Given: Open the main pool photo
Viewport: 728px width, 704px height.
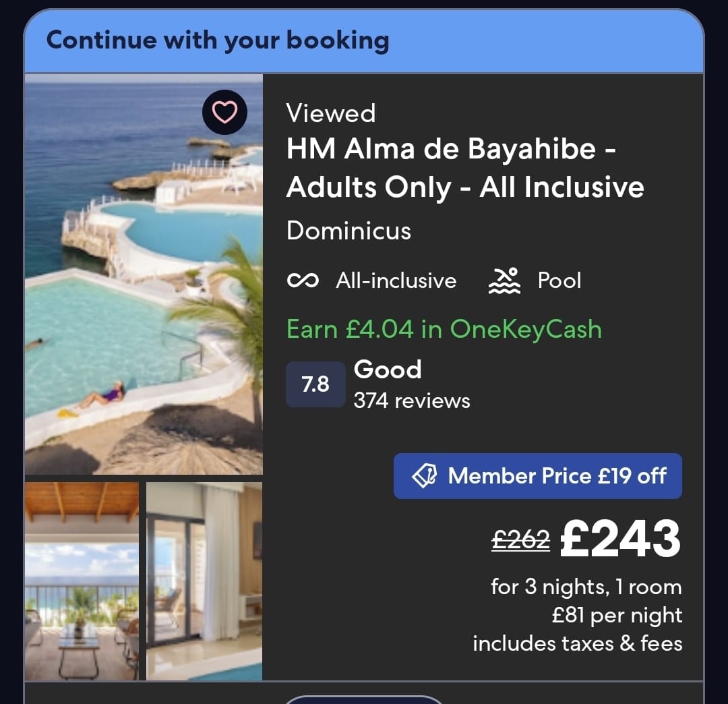Looking at the screenshot, I should [x=144, y=275].
